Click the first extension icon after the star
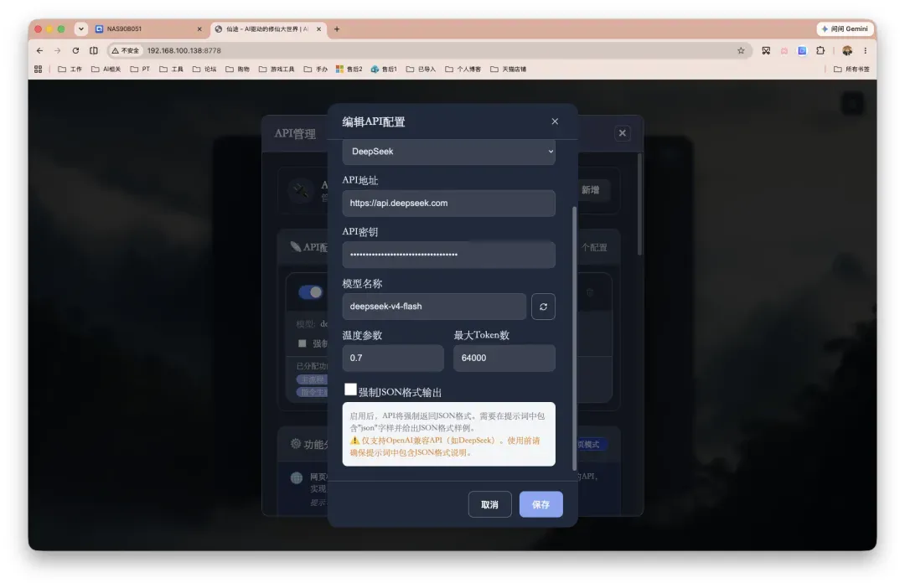This screenshot has width=905, height=588. coord(766,51)
